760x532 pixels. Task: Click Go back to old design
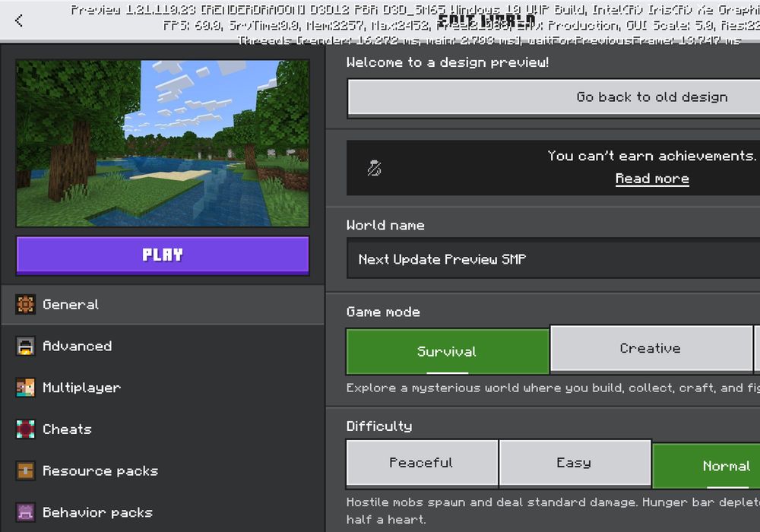(x=553, y=97)
